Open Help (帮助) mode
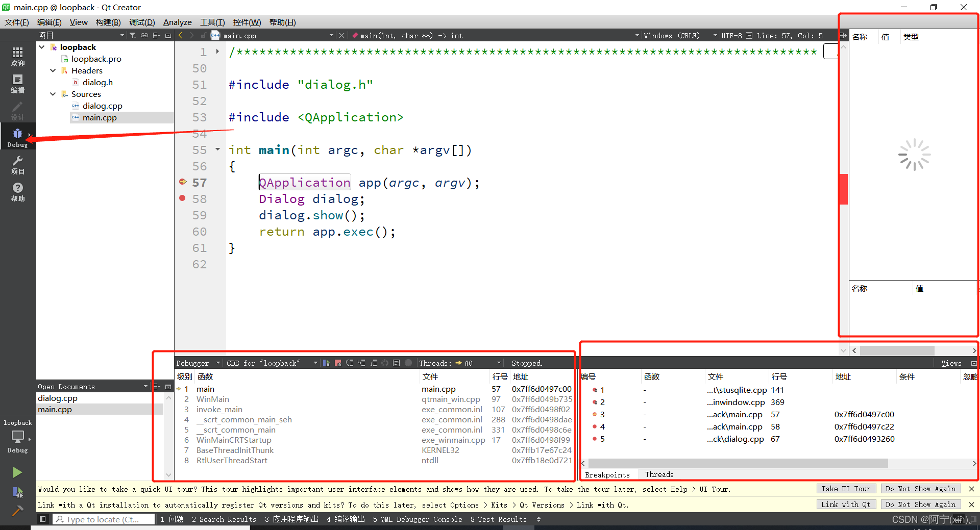 17,191
